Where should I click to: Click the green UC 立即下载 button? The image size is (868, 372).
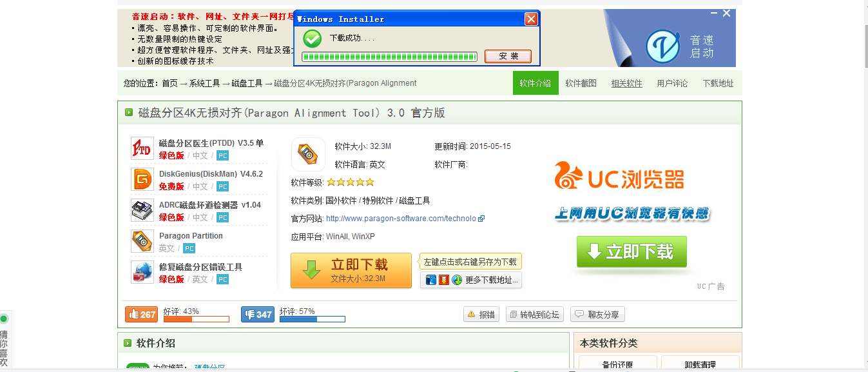click(632, 251)
